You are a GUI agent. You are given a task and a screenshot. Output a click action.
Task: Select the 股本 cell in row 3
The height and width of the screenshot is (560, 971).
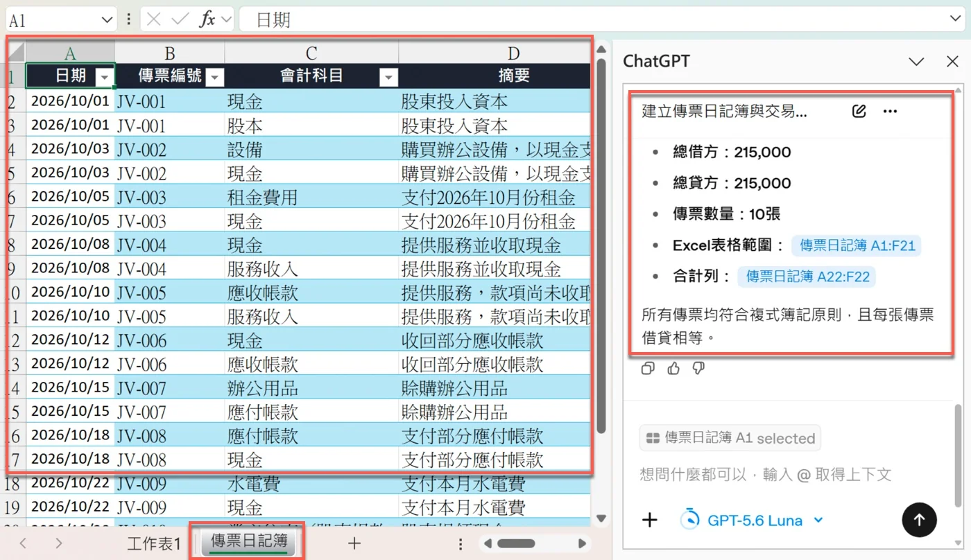coord(311,125)
